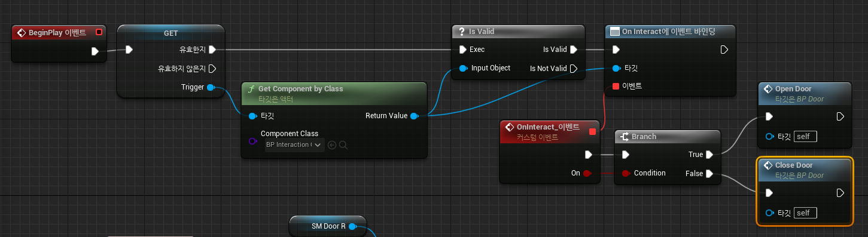Click the Branch node exec input pin

coord(625,155)
